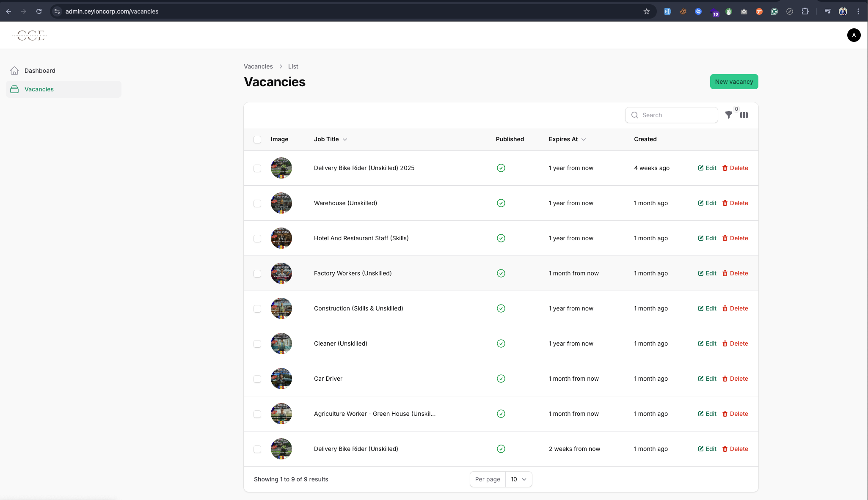Create a New vacancy

coord(734,82)
